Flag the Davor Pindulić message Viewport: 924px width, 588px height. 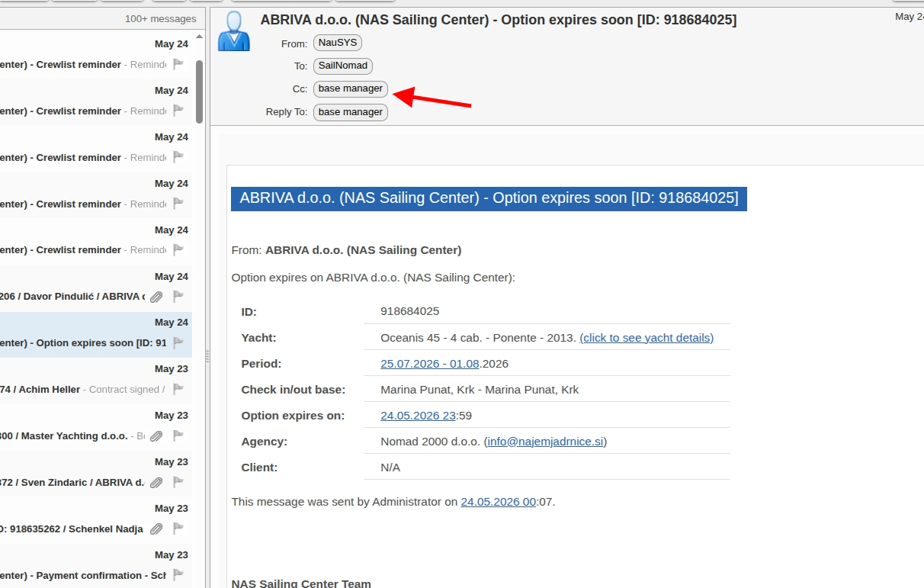click(x=178, y=296)
